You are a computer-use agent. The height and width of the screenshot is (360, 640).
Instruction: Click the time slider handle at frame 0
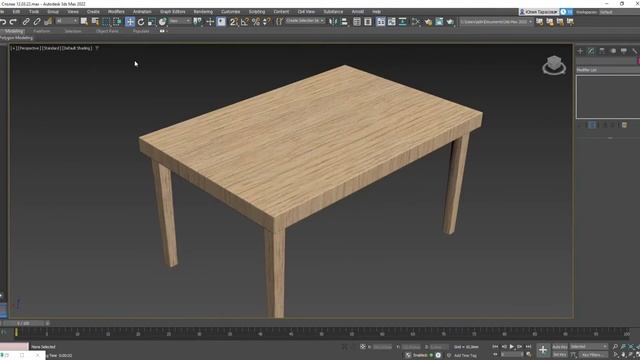[23, 323]
